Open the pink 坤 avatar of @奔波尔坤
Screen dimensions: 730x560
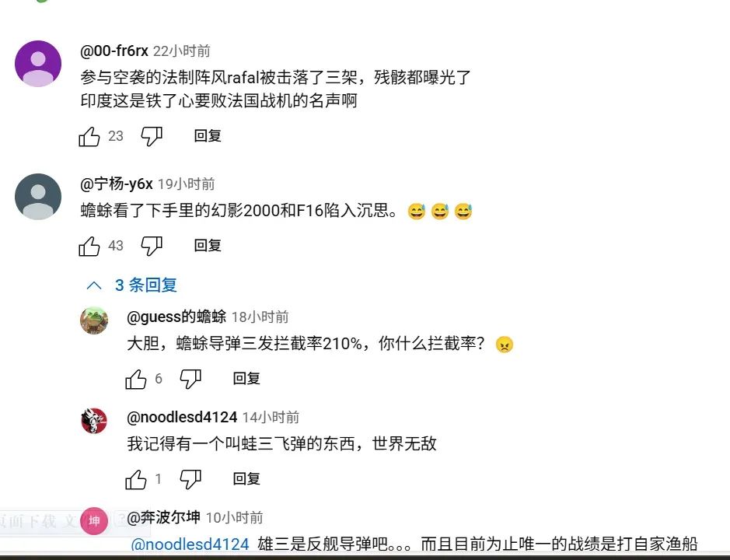(94, 521)
